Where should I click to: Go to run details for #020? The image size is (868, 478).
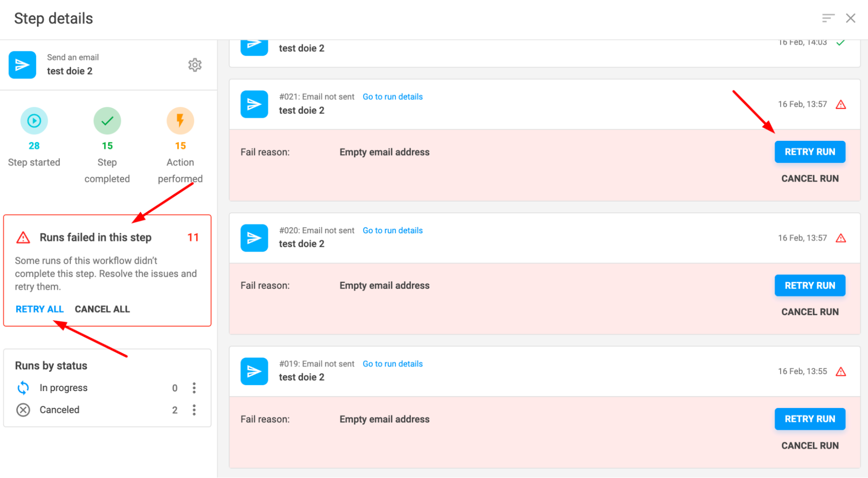[x=393, y=230]
